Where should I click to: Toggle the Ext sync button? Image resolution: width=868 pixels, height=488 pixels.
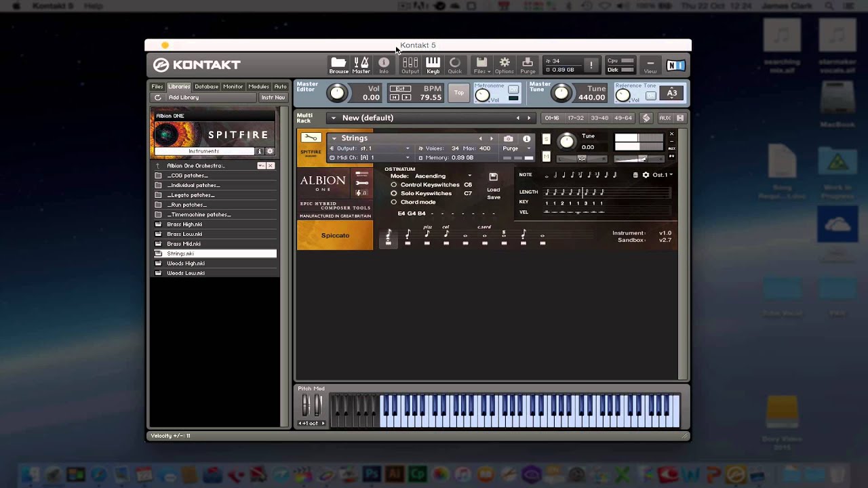click(x=400, y=89)
